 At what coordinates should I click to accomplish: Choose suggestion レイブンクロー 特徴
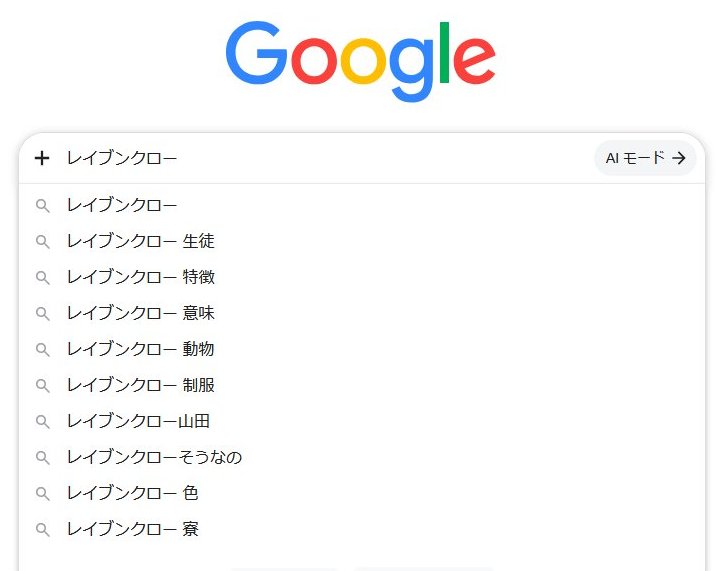[362, 277]
